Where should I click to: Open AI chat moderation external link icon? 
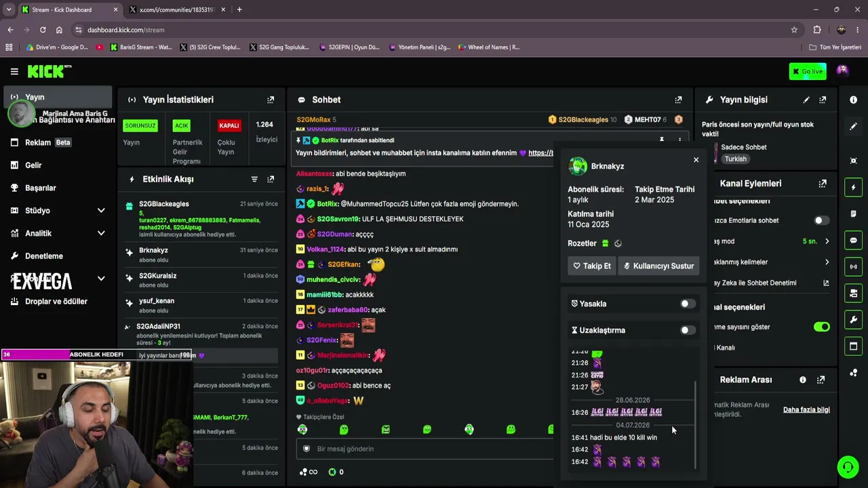point(826,283)
